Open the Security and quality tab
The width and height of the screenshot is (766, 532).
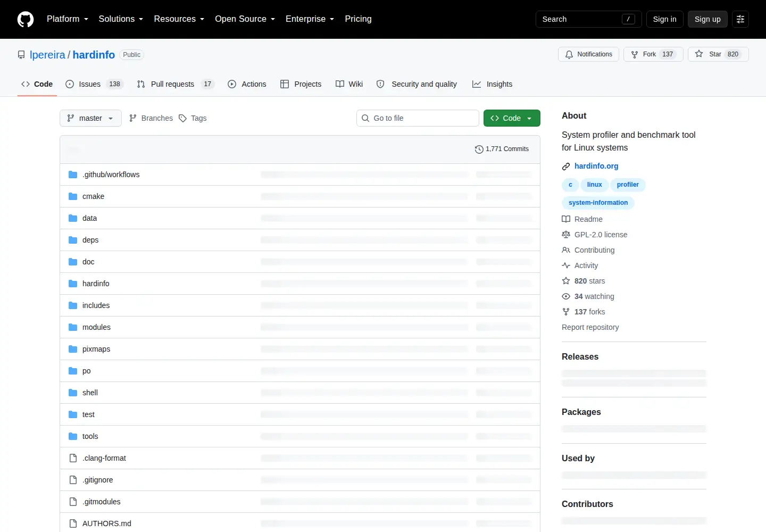417,84
